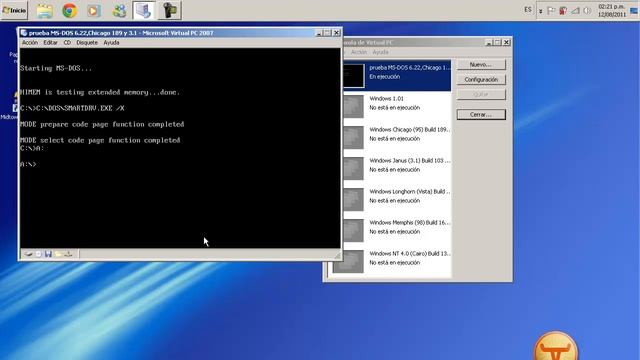Select the Virtual PC taskbar icon

143,10
